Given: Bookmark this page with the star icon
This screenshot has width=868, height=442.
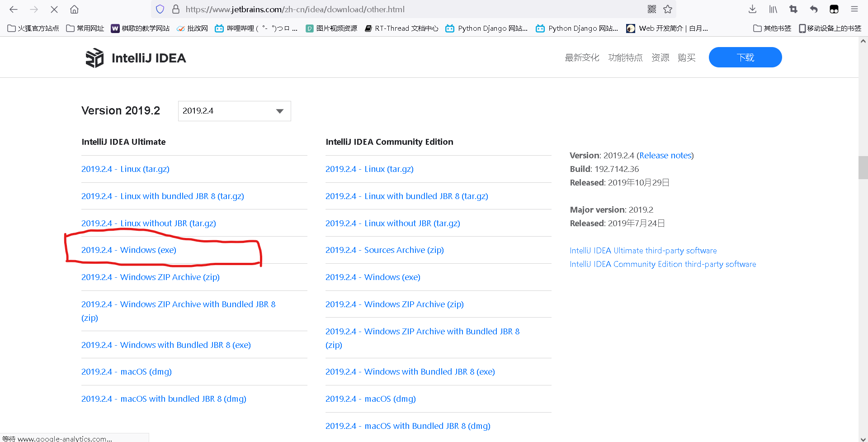Looking at the screenshot, I should [x=668, y=9].
